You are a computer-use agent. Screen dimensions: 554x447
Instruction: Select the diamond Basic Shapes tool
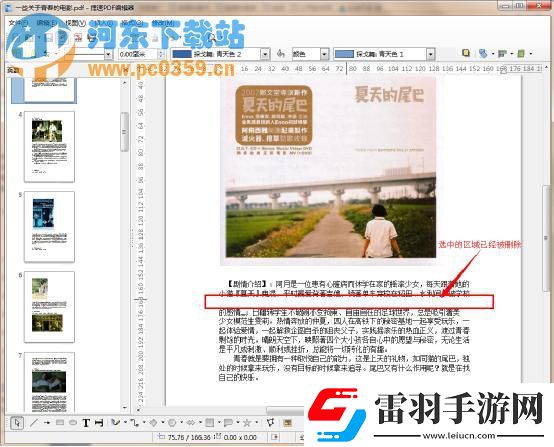(153, 422)
